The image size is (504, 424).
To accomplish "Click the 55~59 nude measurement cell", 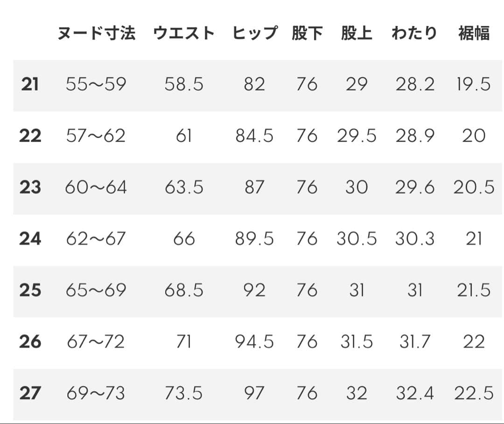I will point(96,84).
